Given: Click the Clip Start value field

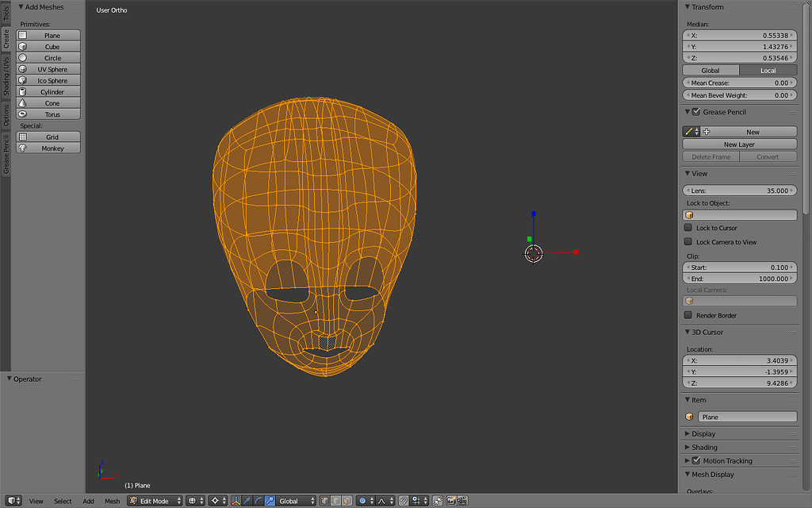Looking at the screenshot, I should 740,267.
